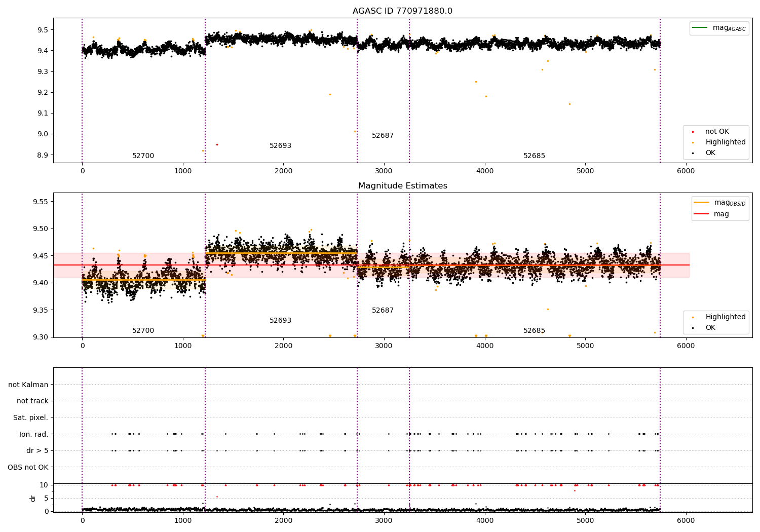The image size is (760, 532).
Task: Click y-axis tick 9.45 in Magnitude Estimates plot
Action: tap(41, 256)
